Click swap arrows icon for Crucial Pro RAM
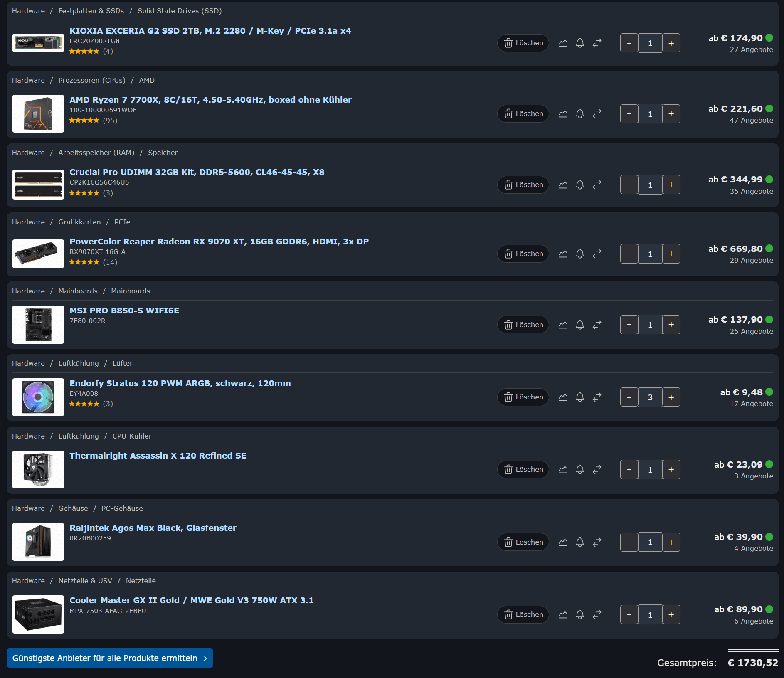The height and width of the screenshot is (678, 784). (597, 185)
